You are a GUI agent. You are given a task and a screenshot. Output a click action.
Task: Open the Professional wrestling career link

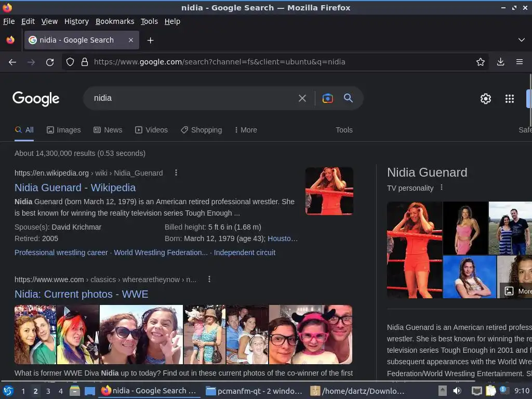click(x=61, y=253)
